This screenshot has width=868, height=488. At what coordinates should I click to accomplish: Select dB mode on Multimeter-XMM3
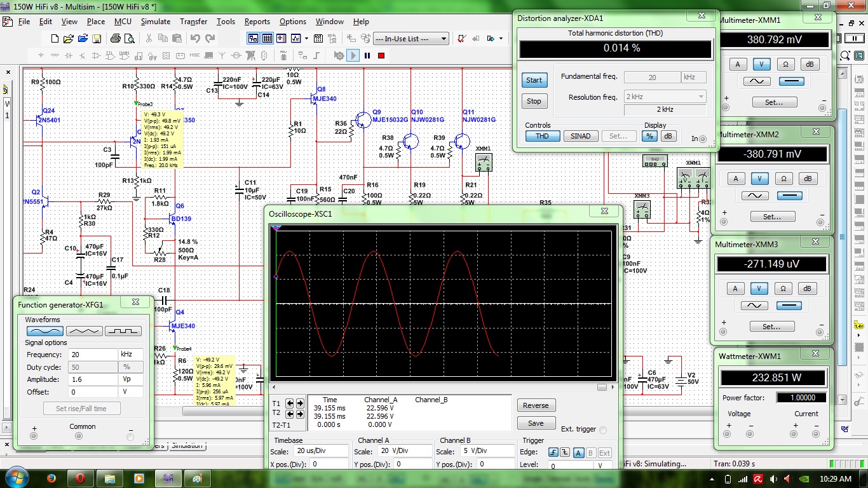(x=807, y=288)
